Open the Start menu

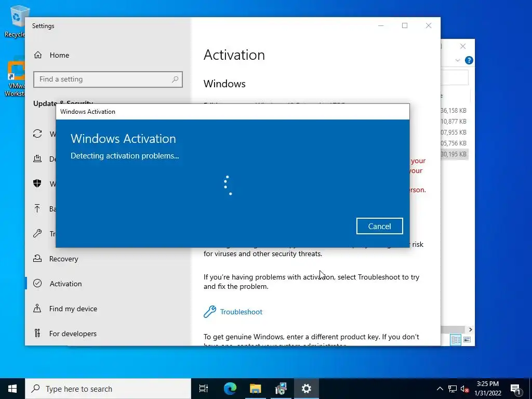(12, 389)
